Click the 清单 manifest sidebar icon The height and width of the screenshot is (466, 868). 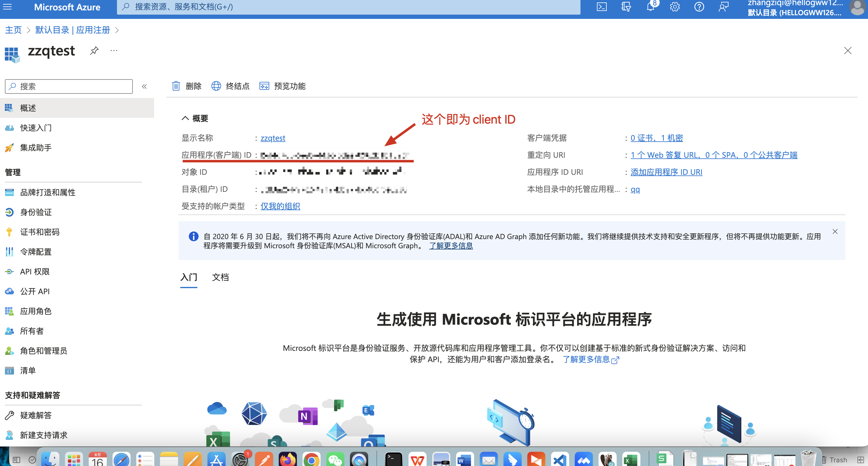tap(9, 371)
